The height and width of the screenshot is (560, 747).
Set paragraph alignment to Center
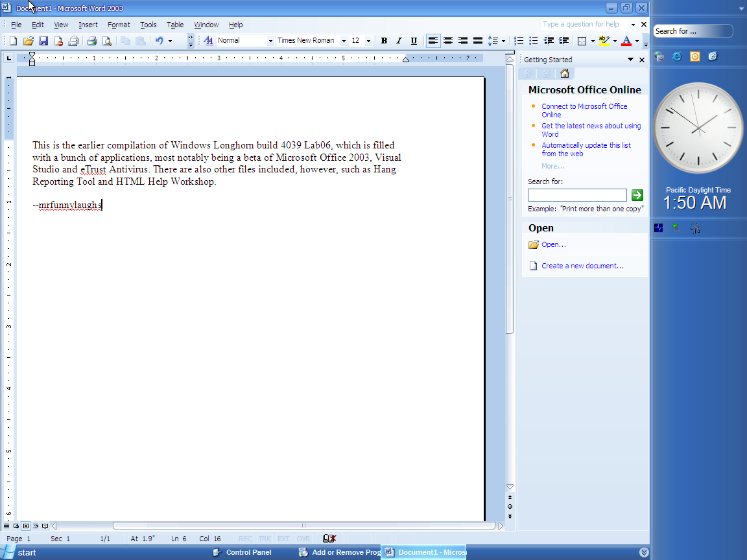tap(448, 41)
